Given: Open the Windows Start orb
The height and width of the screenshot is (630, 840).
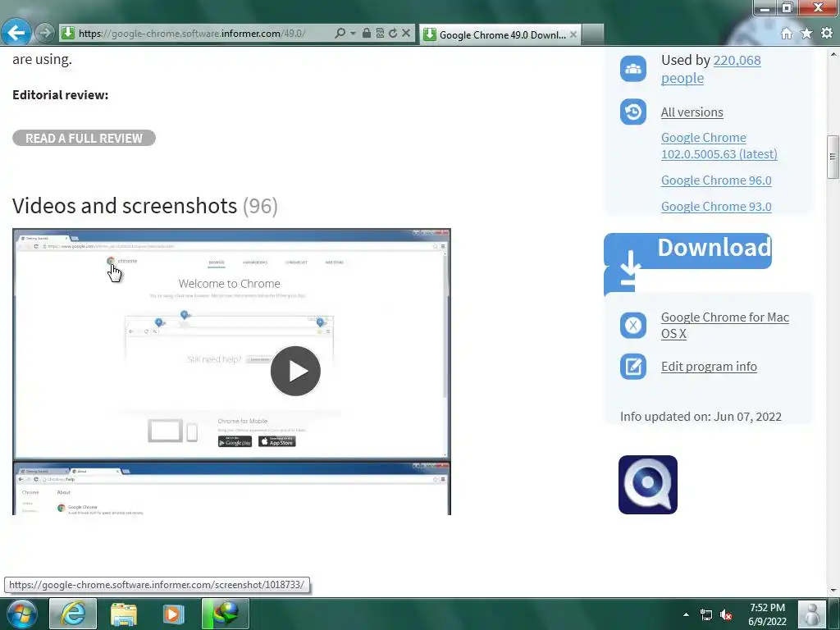Looking at the screenshot, I should [x=22, y=614].
